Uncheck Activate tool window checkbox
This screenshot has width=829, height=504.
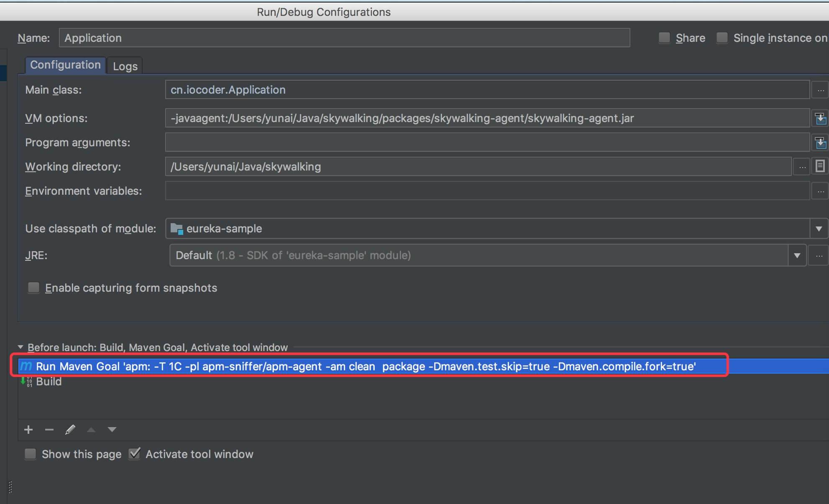[135, 454]
